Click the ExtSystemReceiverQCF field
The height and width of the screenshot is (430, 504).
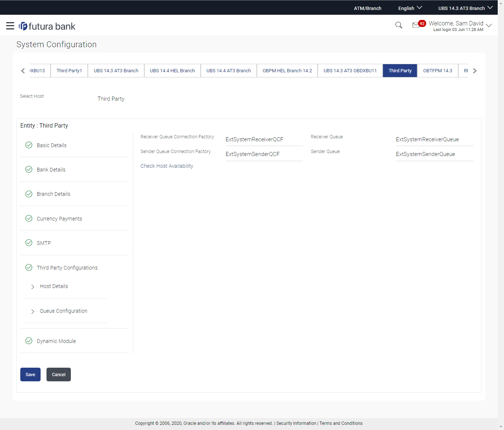pyautogui.click(x=264, y=139)
